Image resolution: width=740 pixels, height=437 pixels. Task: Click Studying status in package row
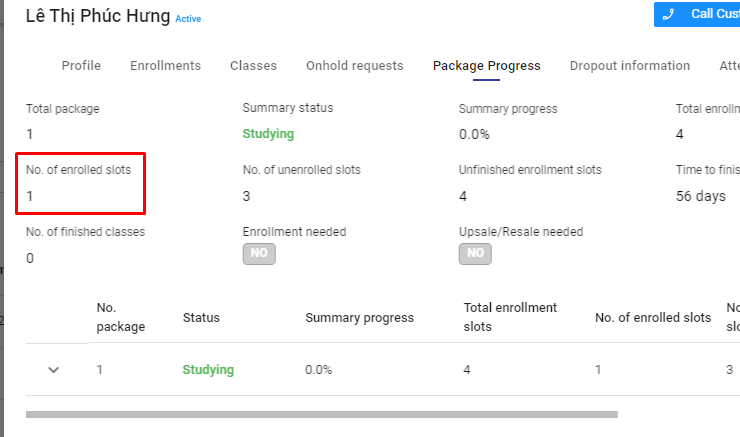point(208,370)
